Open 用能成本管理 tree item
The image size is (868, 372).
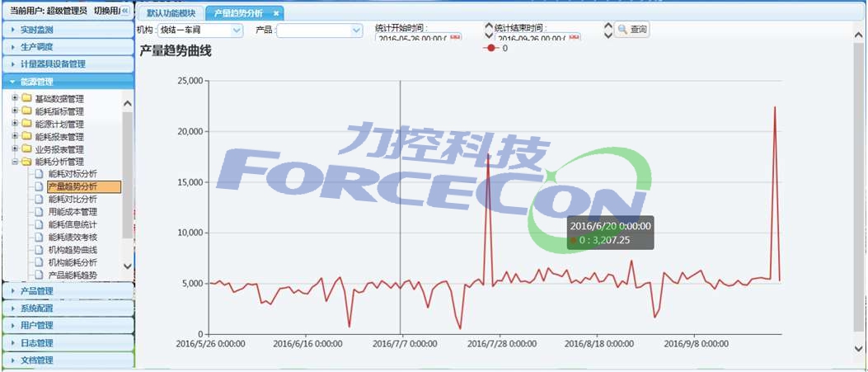click(73, 212)
